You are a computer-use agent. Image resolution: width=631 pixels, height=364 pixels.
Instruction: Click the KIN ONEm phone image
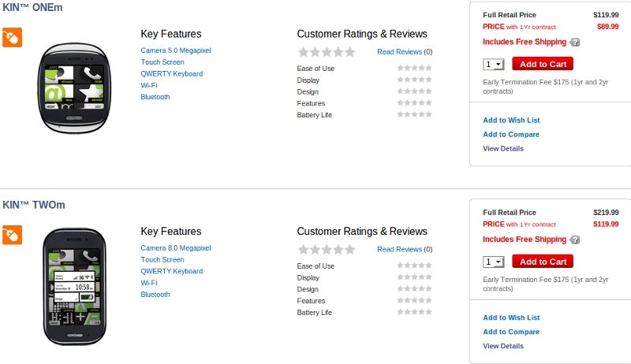[x=74, y=88]
